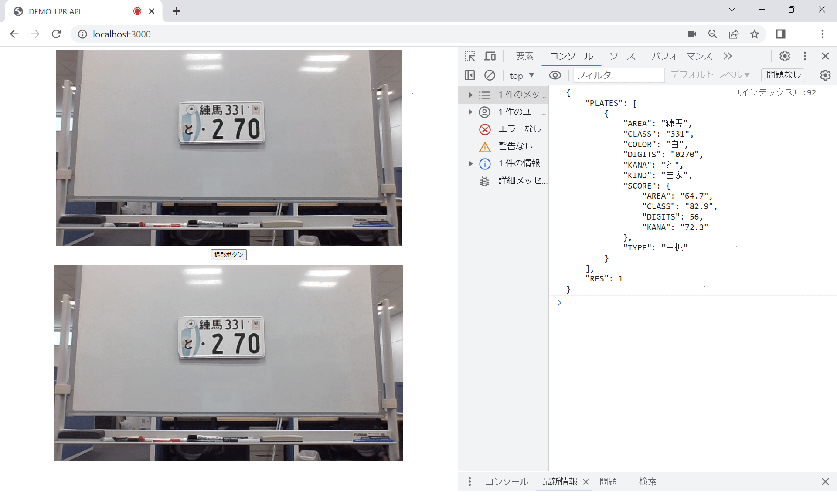Open console settings via right gear icon
This screenshot has height=504, width=837.
[x=825, y=75]
